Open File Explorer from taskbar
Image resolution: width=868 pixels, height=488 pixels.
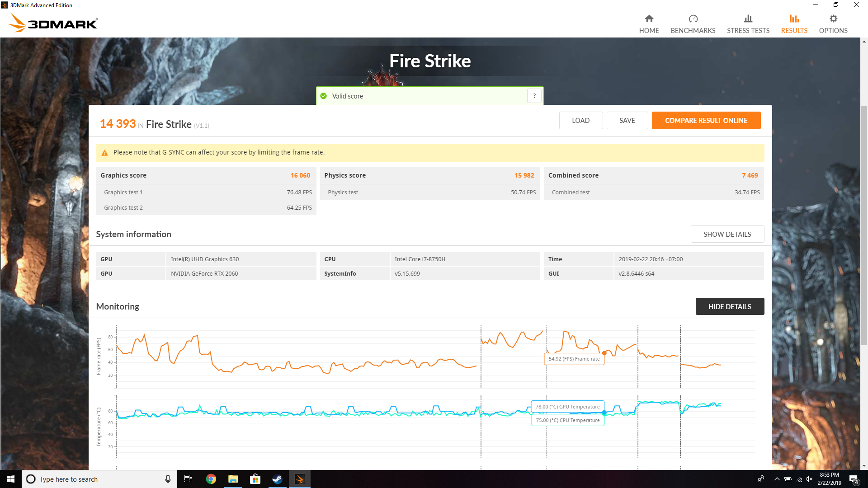[233, 479]
